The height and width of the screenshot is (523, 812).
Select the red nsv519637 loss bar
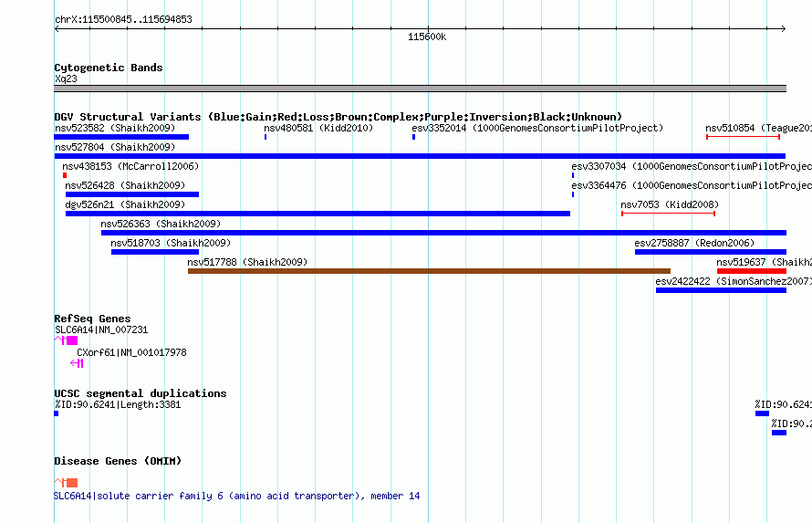tap(752, 271)
